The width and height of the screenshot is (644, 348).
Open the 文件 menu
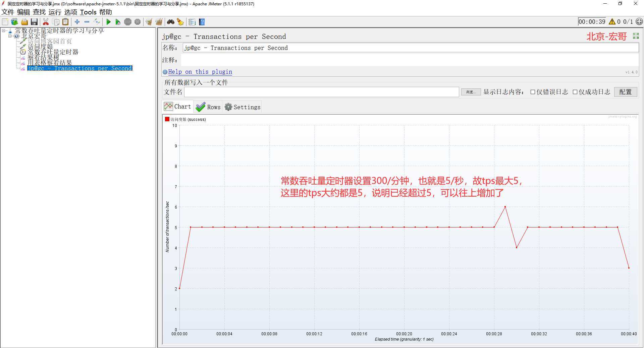pos(8,12)
